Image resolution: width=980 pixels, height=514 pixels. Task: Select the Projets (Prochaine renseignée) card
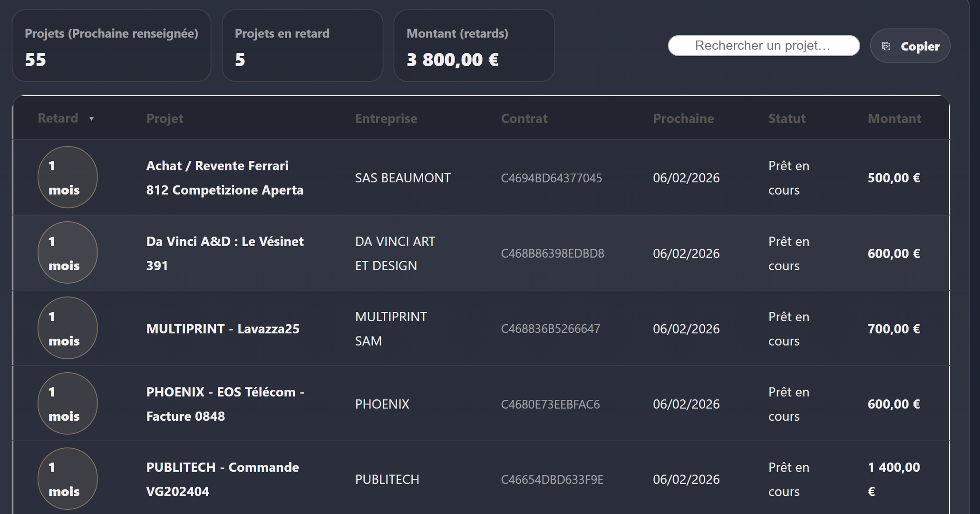pyautogui.click(x=111, y=46)
